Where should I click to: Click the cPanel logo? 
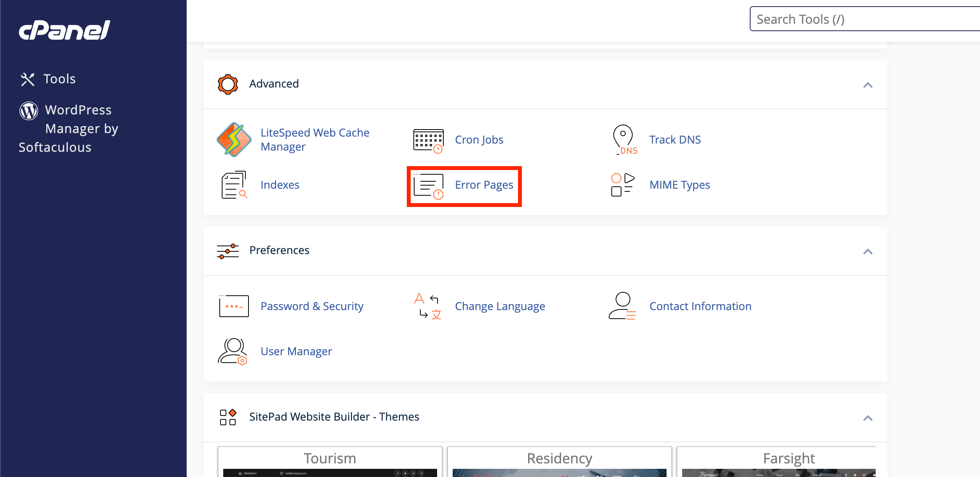[65, 30]
